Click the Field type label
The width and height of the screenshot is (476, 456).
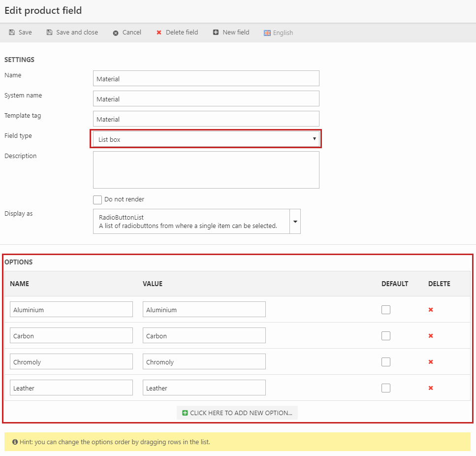[18, 136]
